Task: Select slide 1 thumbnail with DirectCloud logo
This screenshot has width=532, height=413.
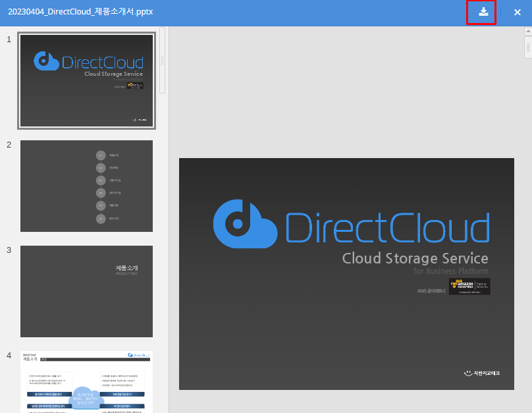Action: click(86, 80)
